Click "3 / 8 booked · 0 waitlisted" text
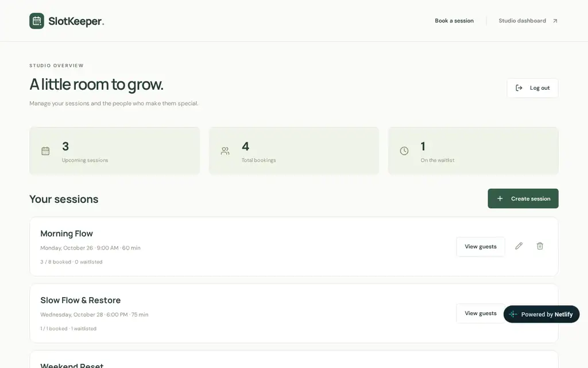Screen dimensions: 588x368 pyautogui.click(x=71, y=262)
